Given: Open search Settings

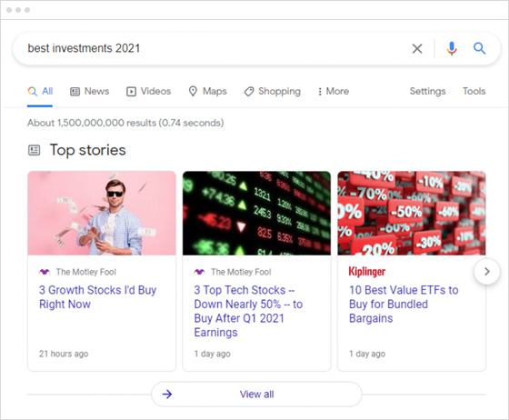Looking at the screenshot, I should click(427, 91).
